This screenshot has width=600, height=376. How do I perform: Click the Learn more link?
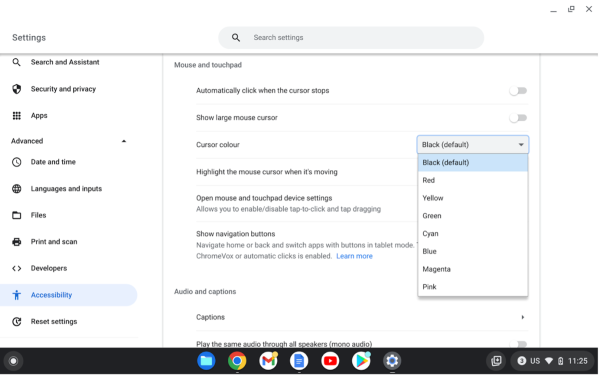click(354, 256)
